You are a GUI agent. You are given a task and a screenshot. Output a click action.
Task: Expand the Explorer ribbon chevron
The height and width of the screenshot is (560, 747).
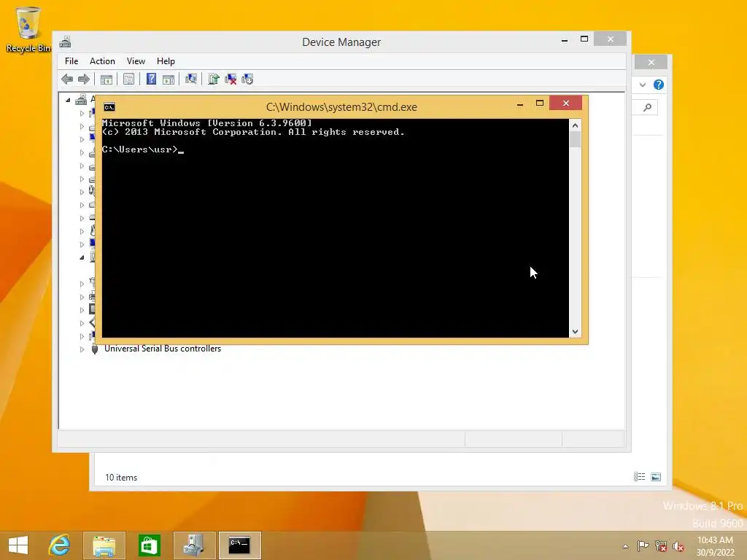point(643,85)
